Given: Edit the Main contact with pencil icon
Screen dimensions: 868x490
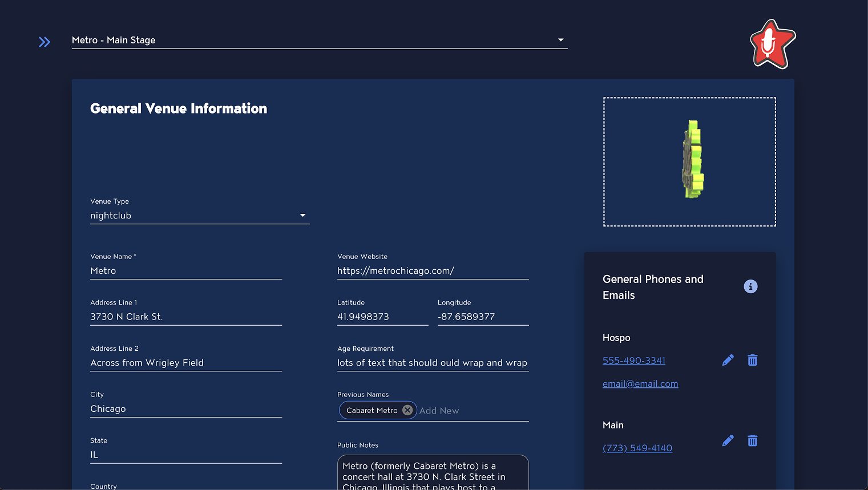Looking at the screenshot, I should (x=728, y=440).
